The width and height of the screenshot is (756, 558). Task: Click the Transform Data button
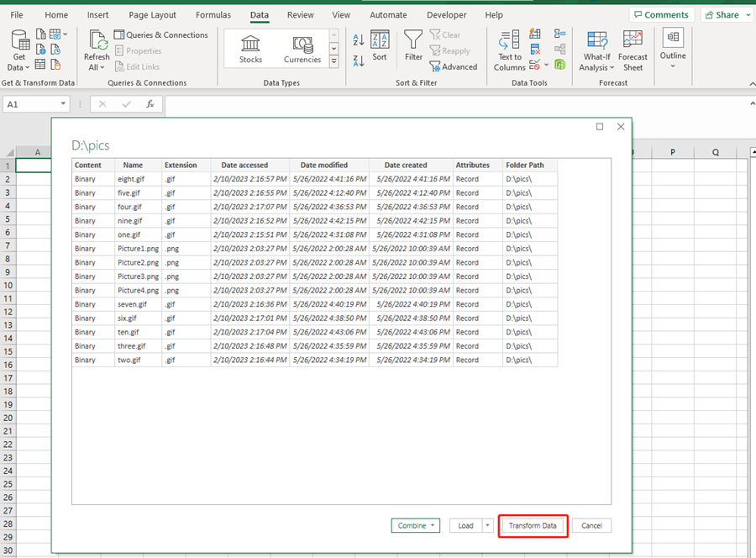click(533, 525)
